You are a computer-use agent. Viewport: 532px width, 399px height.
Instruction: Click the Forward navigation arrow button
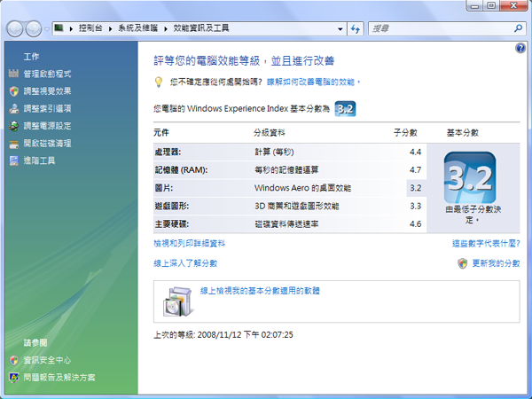[x=34, y=29]
